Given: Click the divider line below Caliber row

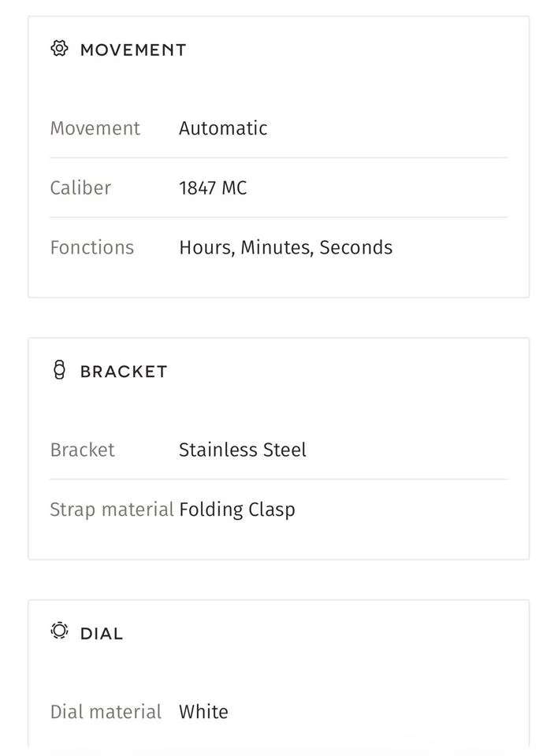Looking at the screenshot, I should pos(278,217).
